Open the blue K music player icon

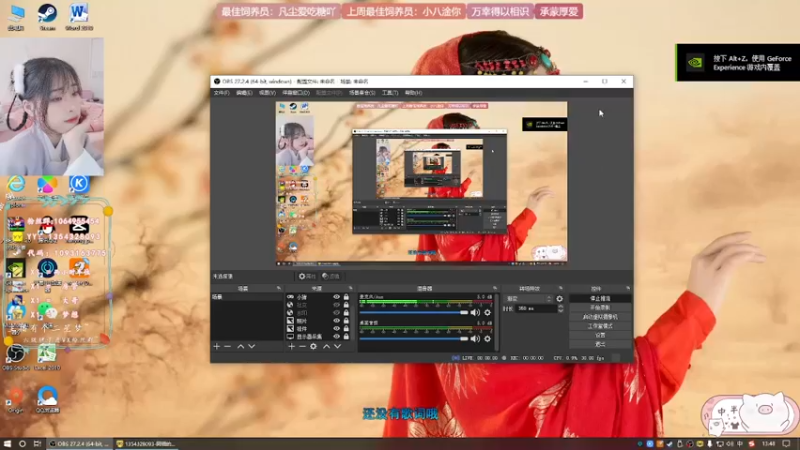click(x=79, y=184)
